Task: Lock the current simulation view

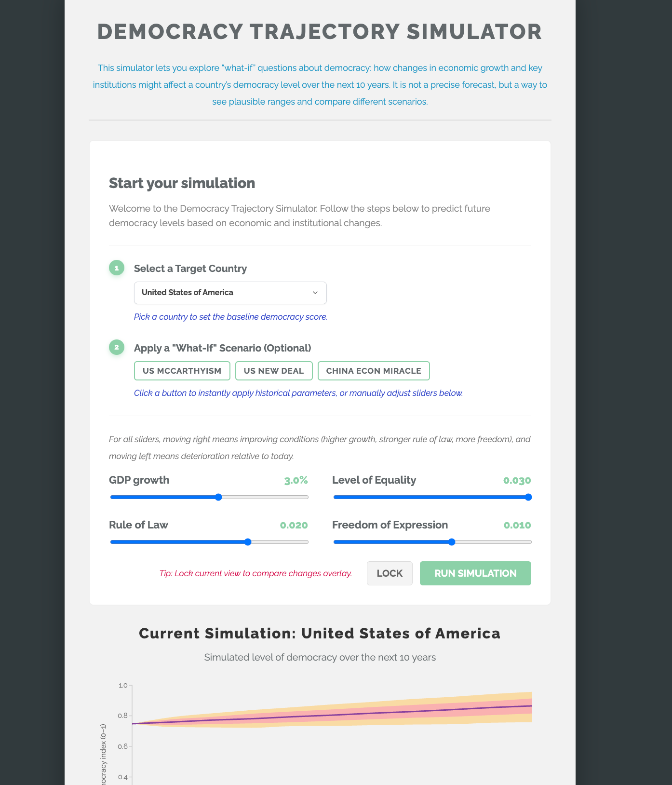Action: (390, 573)
